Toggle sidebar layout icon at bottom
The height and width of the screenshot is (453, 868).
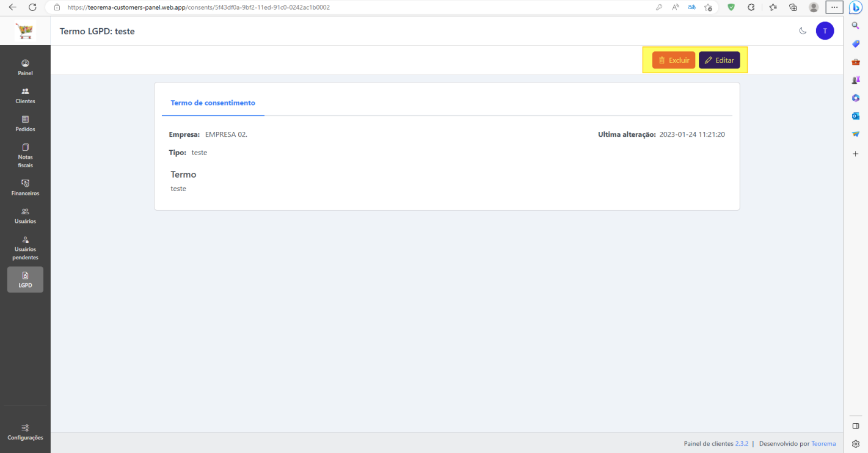pyautogui.click(x=856, y=426)
